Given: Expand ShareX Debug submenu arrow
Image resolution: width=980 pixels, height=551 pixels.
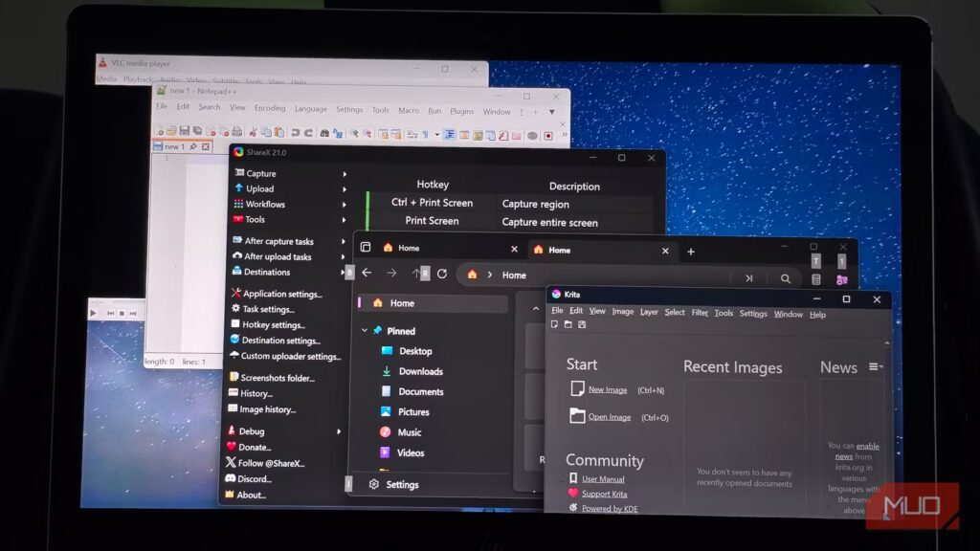Looking at the screenshot, I should 339,431.
